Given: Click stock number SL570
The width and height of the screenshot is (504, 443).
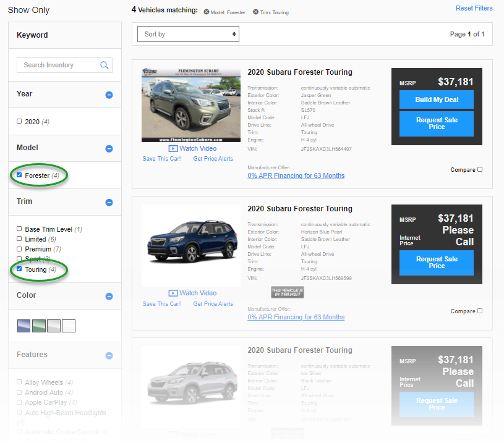Looking at the screenshot, I should click(308, 110).
